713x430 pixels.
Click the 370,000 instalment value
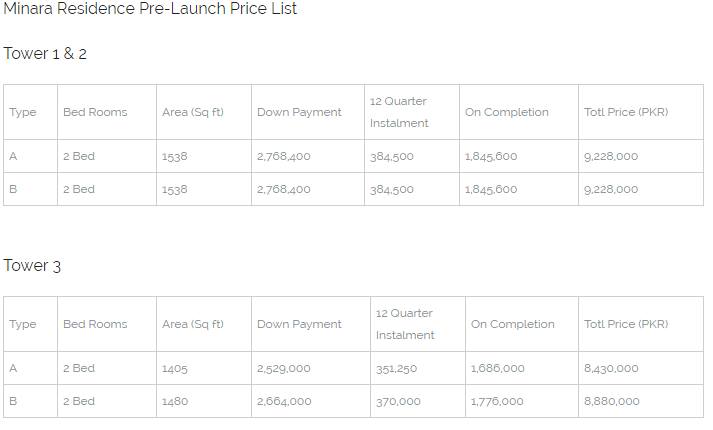tap(398, 402)
